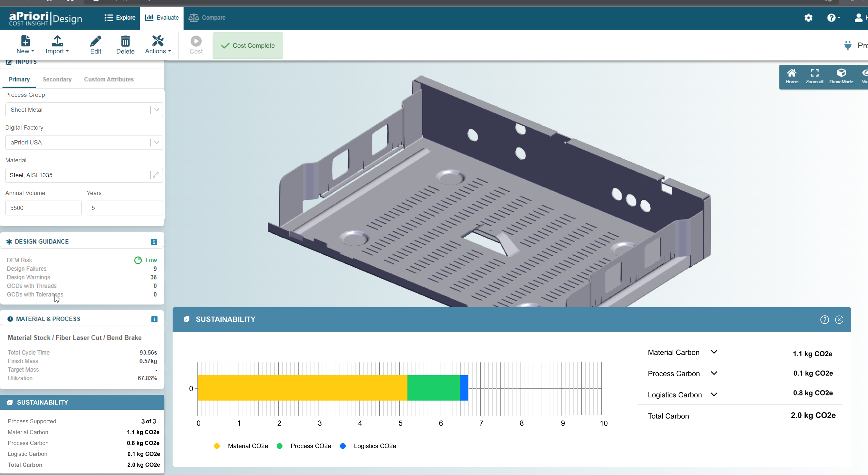Open the settings gear icon

coord(808,18)
